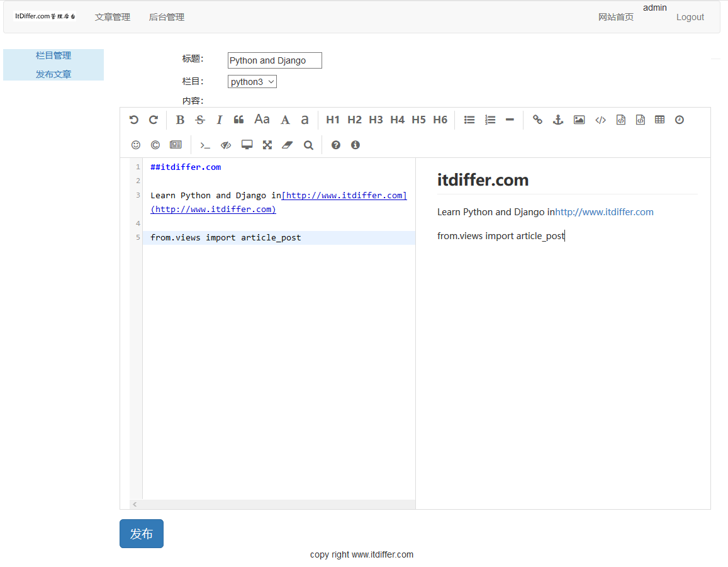728x567 pixels.
Task: Insert H1 heading
Action: 333,120
